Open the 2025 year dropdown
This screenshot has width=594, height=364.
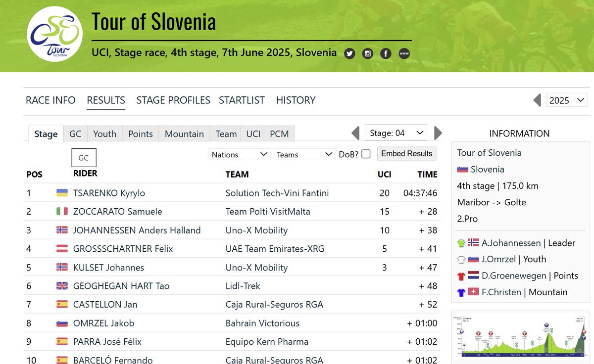click(567, 100)
